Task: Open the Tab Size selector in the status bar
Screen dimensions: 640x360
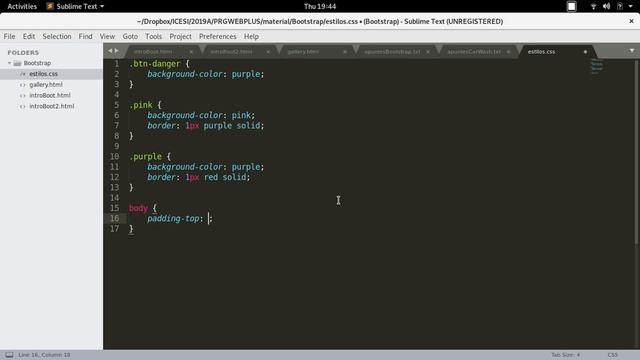Action: click(565, 355)
